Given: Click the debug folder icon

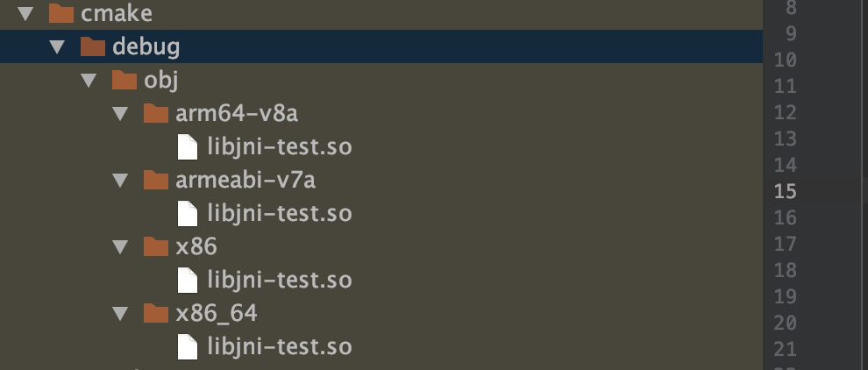Looking at the screenshot, I should pos(92,46).
